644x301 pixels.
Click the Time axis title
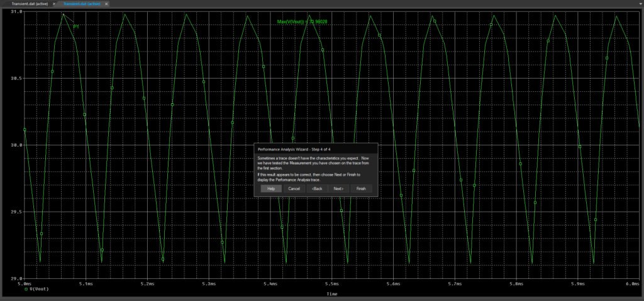[x=332, y=295]
